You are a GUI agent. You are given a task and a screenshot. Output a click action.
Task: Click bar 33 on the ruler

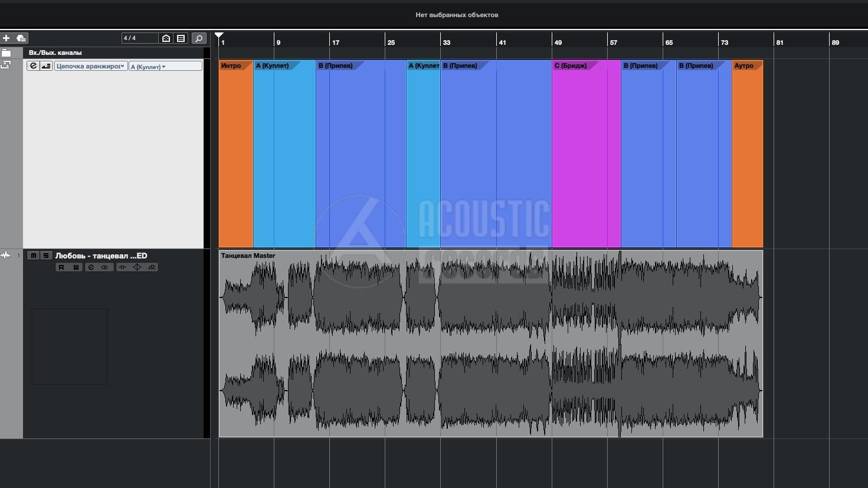click(446, 42)
